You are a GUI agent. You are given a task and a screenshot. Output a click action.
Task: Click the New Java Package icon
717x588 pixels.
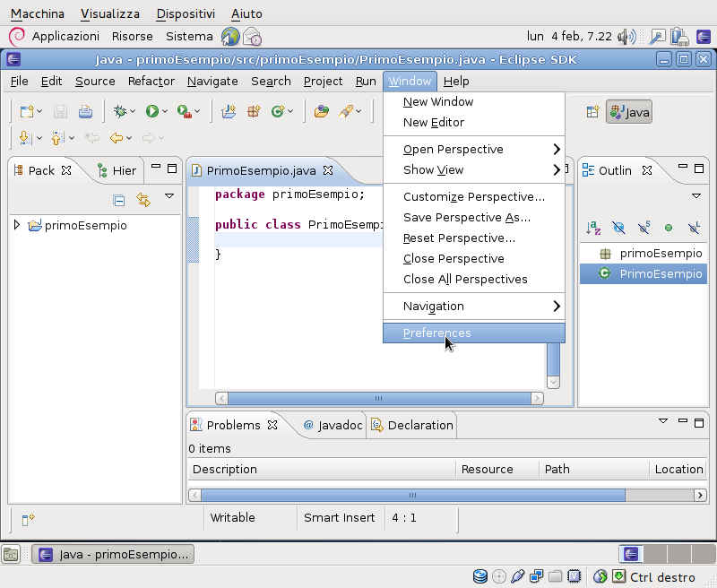point(254,111)
